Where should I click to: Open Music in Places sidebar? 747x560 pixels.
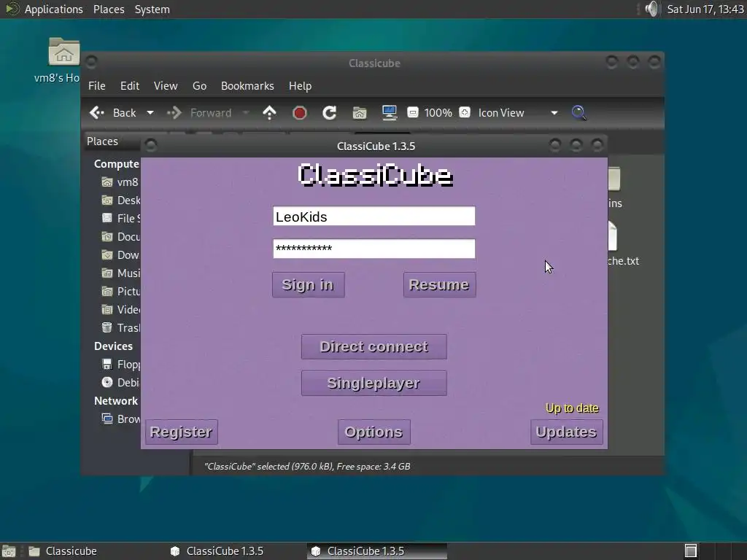tap(120, 273)
